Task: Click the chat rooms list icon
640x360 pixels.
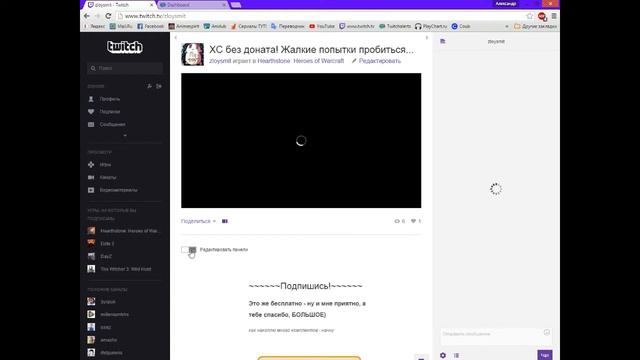Action: click(443, 41)
